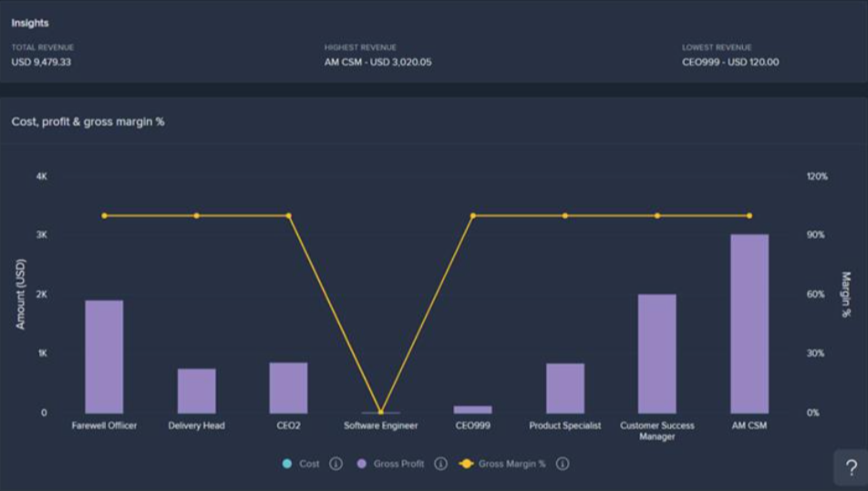Click the teal Cost legend dot

287,464
